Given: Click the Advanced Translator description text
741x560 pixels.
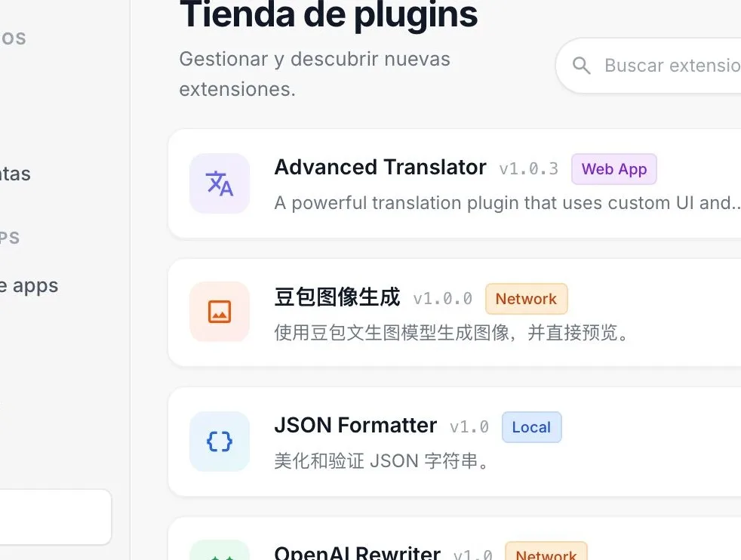Looking at the screenshot, I should click(507, 203).
